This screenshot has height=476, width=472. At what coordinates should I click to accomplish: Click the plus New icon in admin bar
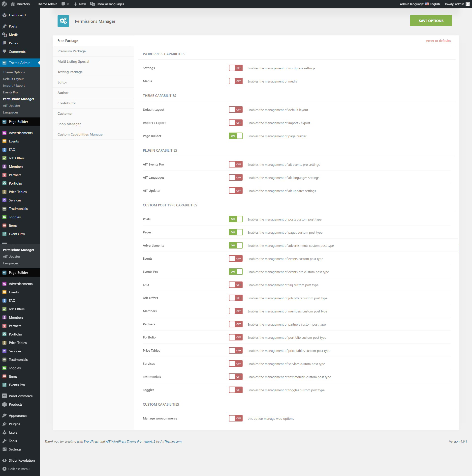(75, 4)
